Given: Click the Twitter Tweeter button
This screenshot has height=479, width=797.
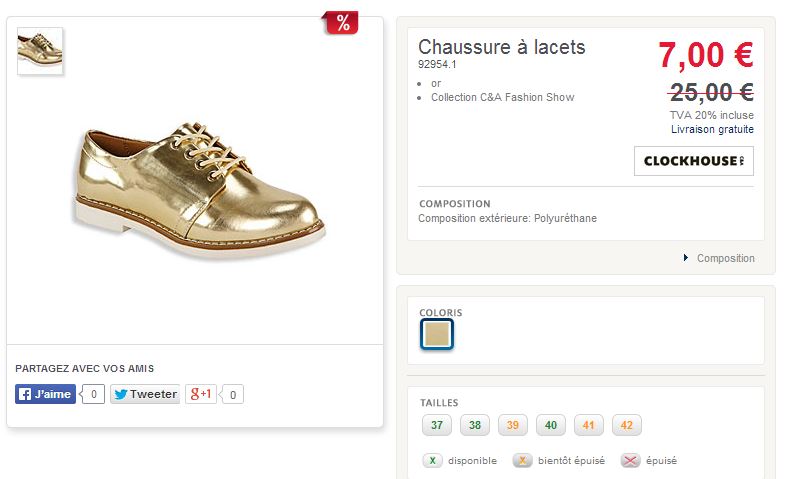Looking at the screenshot, I should coord(144,394).
